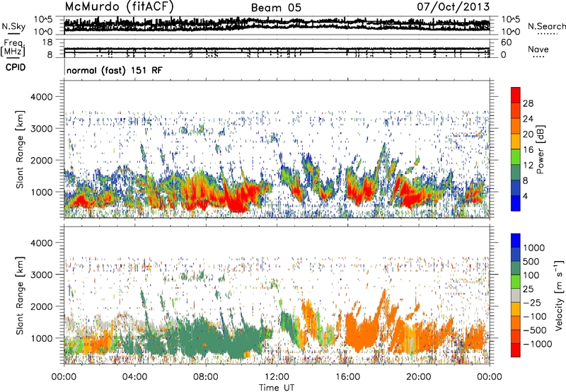Click the 4000 tick of power panel

click(41, 97)
